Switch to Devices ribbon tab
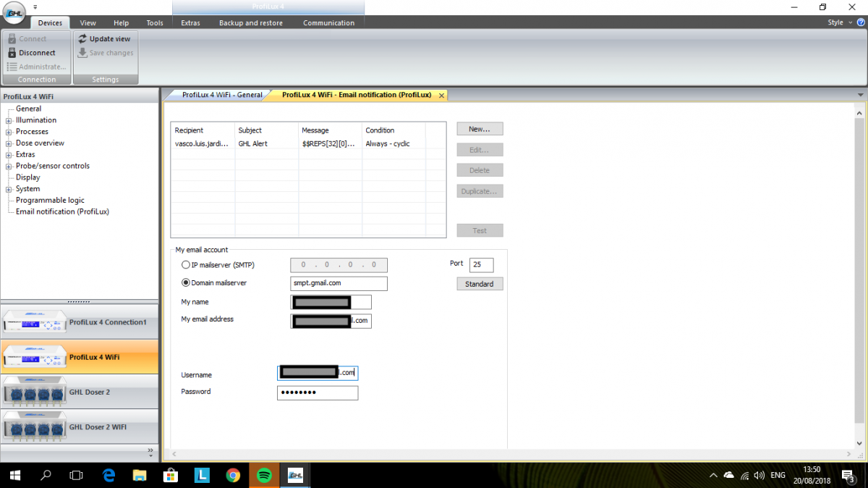Image resolution: width=868 pixels, height=488 pixels. click(50, 23)
